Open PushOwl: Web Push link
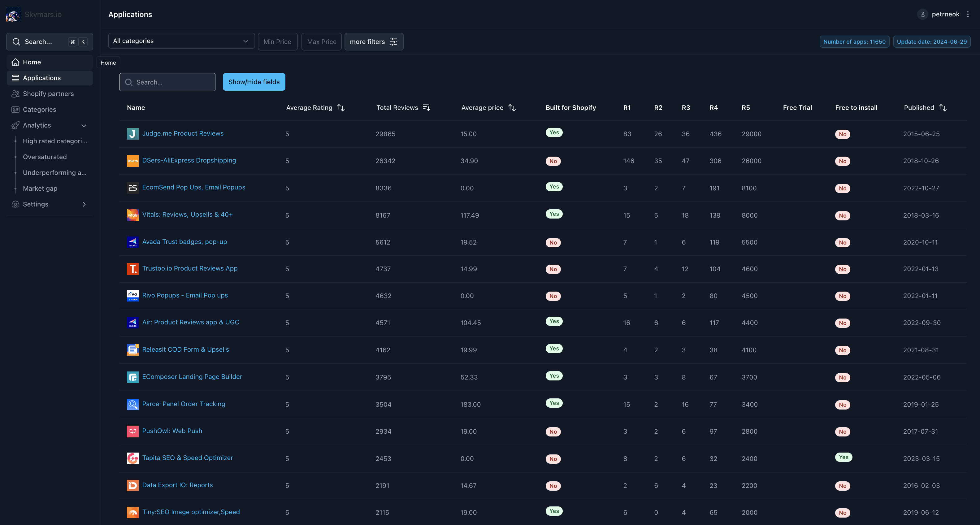The height and width of the screenshot is (525, 980). (x=172, y=431)
